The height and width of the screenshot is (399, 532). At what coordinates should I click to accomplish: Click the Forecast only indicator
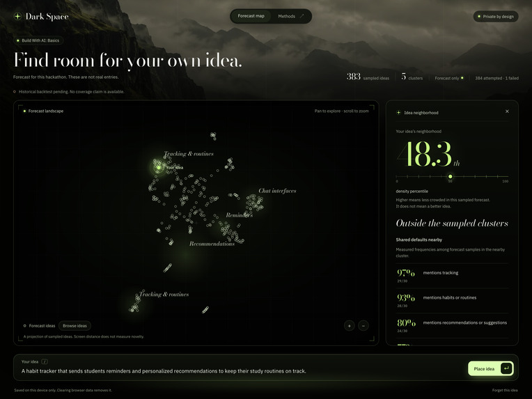[449, 78]
